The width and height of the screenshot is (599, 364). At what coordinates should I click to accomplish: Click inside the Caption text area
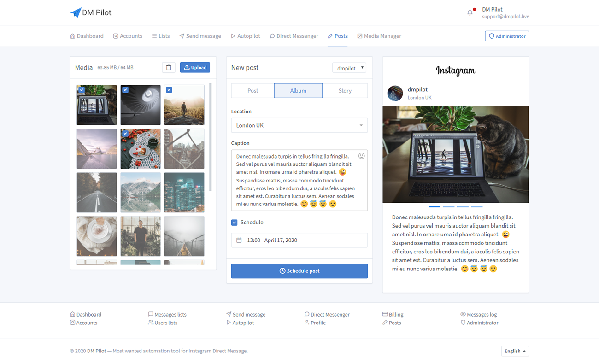(x=299, y=180)
